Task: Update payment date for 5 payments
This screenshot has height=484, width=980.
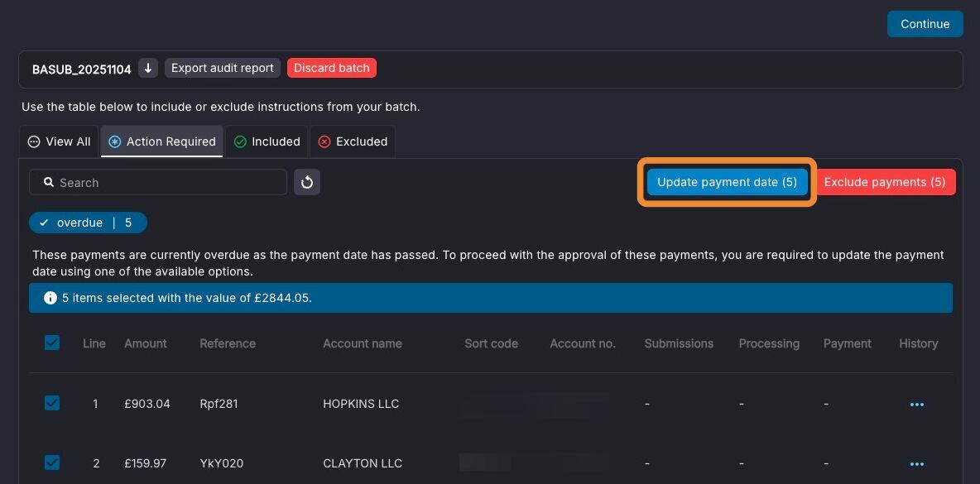Action: tap(727, 182)
